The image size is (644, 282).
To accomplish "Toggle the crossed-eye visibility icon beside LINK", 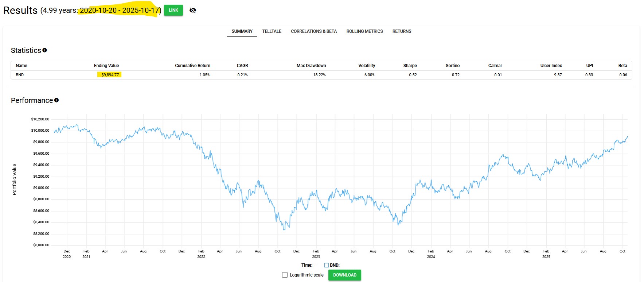I will (193, 10).
